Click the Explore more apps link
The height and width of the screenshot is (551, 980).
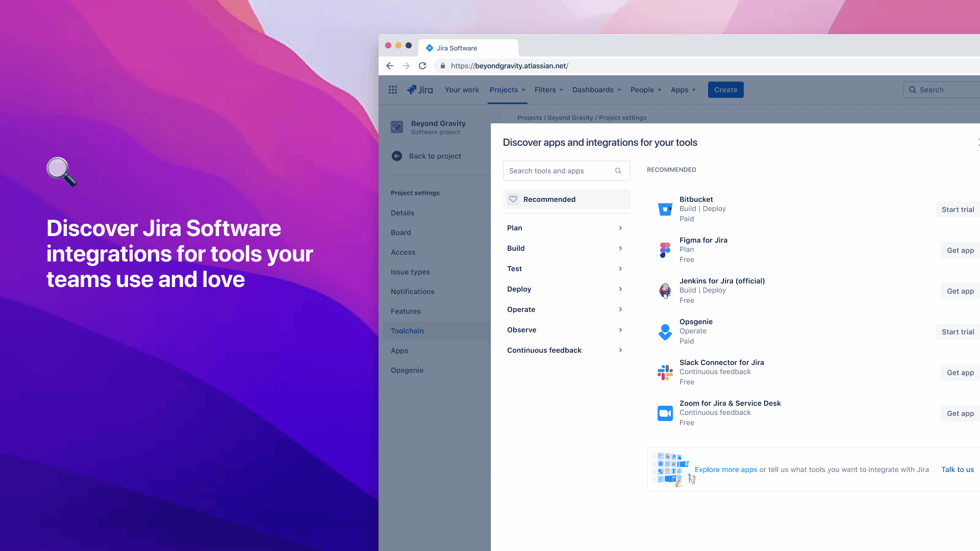pyautogui.click(x=725, y=469)
